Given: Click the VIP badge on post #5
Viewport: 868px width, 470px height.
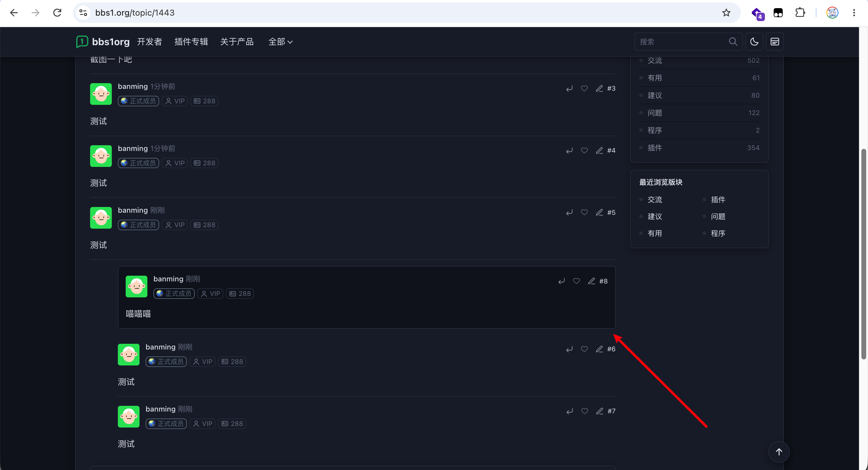Looking at the screenshot, I should coord(175,225).
